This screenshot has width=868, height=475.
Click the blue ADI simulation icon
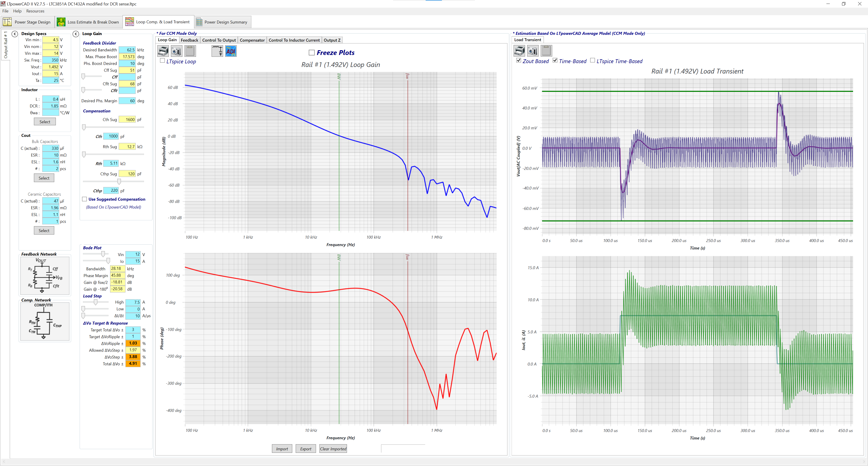point(231,51)
